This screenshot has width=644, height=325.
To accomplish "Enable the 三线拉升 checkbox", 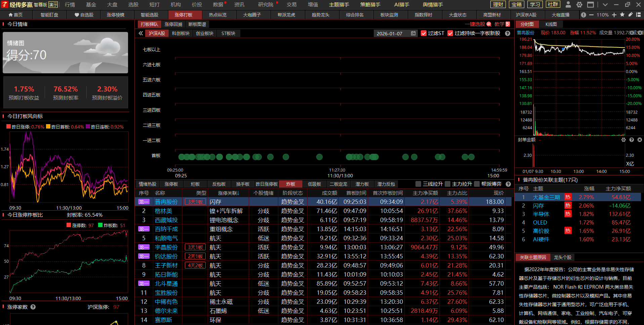I will [418, 184].
